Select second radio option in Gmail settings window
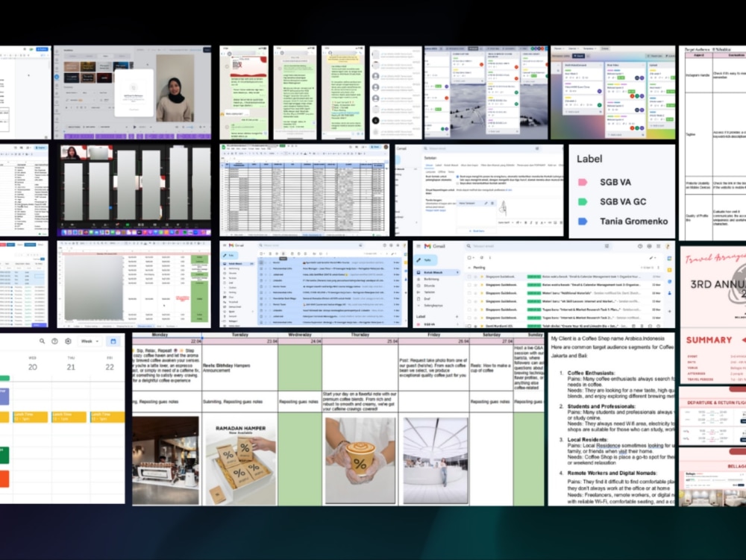The width and height of the screenshot is (746, 560). click(457, 183)
